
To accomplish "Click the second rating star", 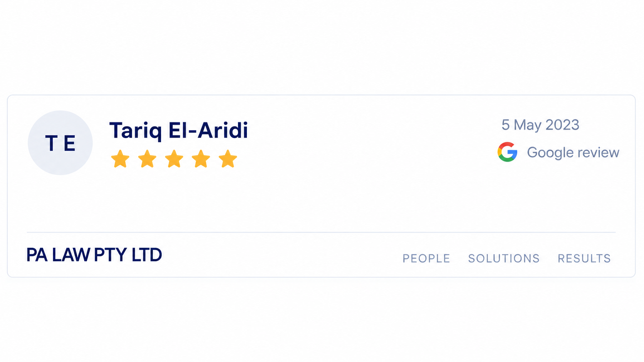I will click(147, 159).
